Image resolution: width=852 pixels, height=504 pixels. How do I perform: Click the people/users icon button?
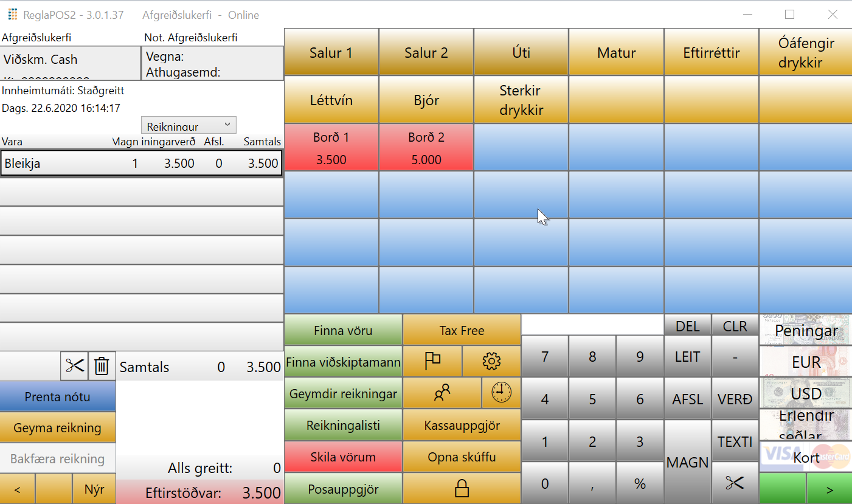coord(442,393)
